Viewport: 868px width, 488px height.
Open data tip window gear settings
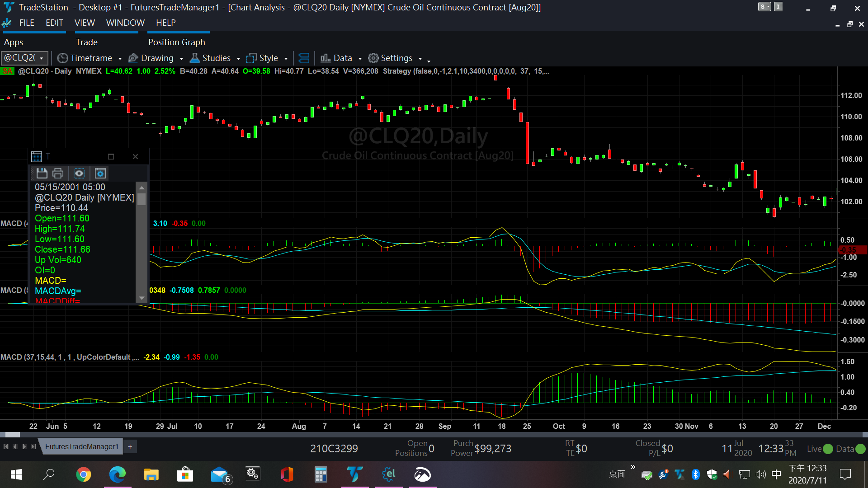tap(100, 173)
